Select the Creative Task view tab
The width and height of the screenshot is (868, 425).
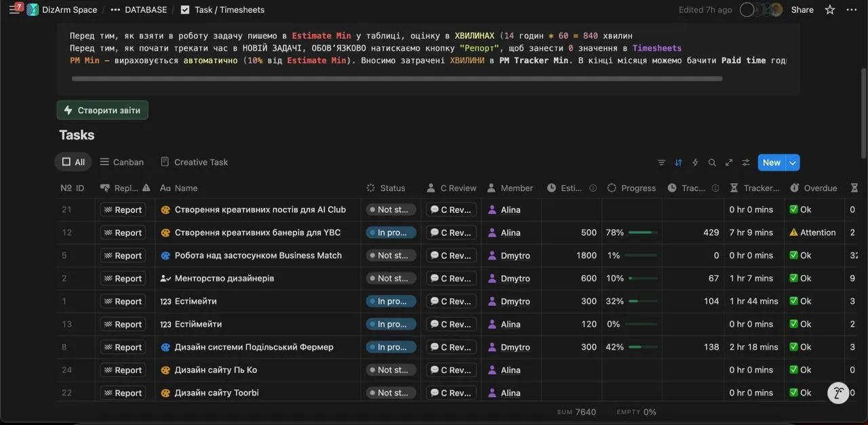194,162
